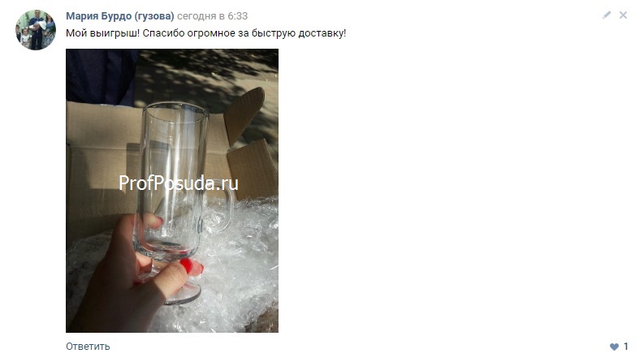Like the comment with the heart icon

point(614,347)
